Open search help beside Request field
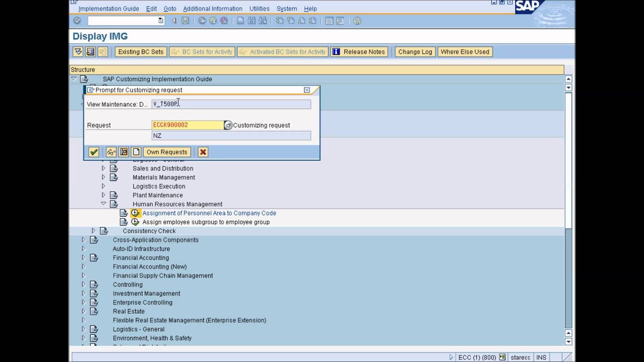The width and height of the screenshot is (644, 362). (228, 125)
